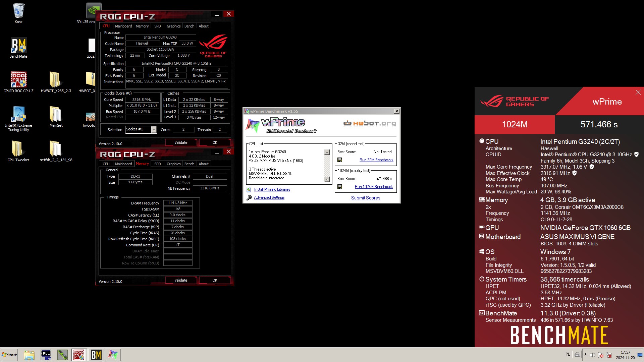Click CPUID verified shield icon in BenchMate
The image size is (644, 362).
(637, 155)
